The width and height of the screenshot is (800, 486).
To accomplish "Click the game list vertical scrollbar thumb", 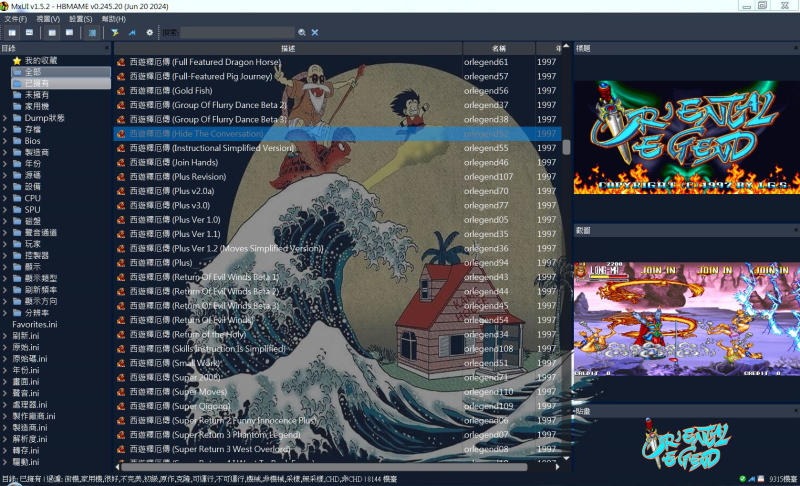I will point(566,147).
